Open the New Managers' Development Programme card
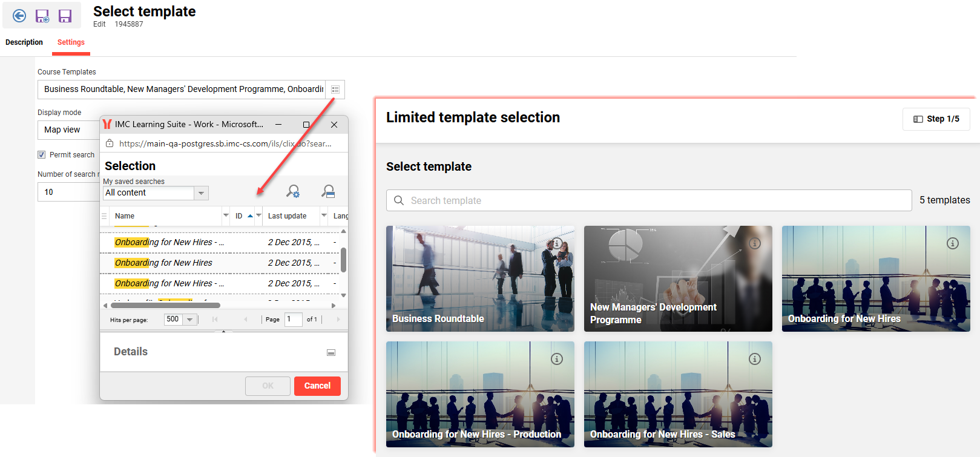Viewport: 980px width, 457px height. click(678, 278)
